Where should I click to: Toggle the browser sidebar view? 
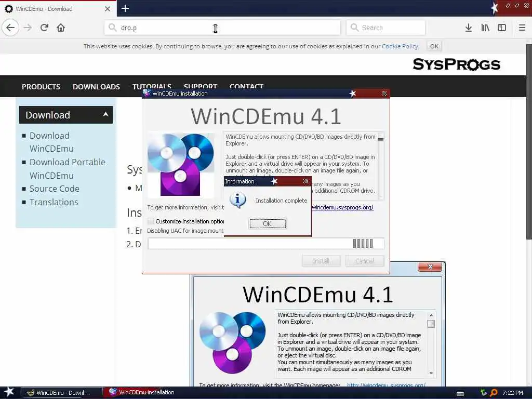(x=502, y=28)
